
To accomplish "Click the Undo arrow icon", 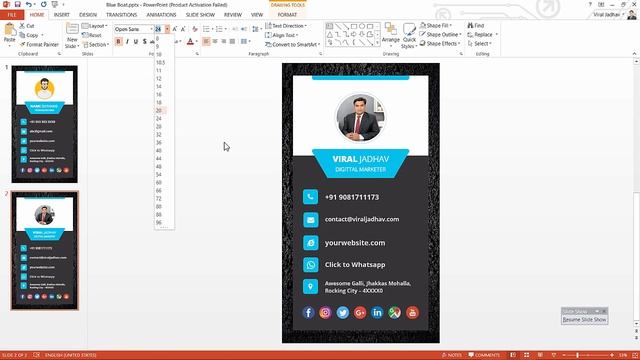I will point(29,4).
